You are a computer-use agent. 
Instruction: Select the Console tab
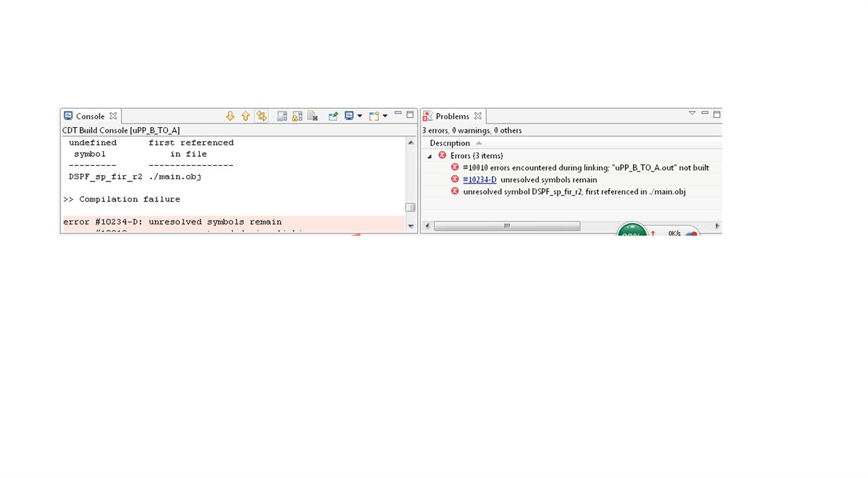click(90, 116)
